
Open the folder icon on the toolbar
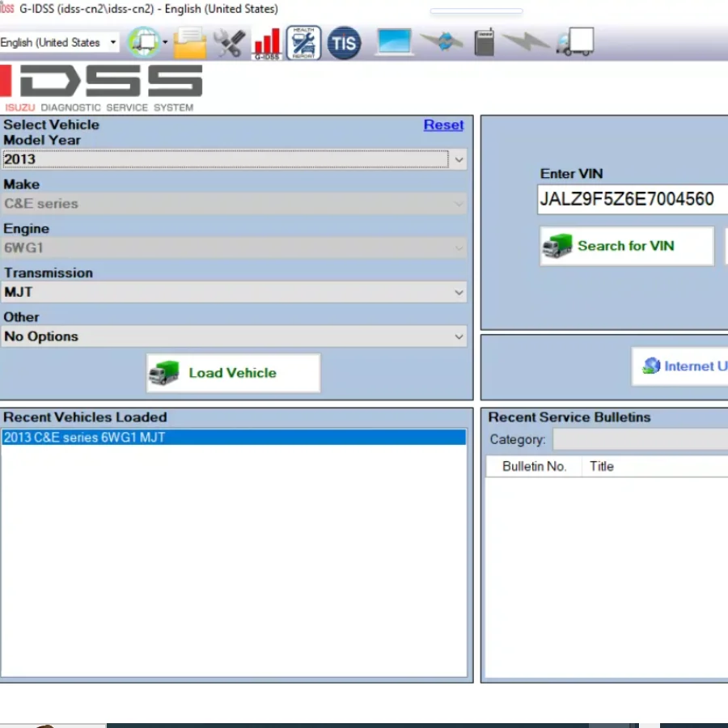[x=188, y=42]
